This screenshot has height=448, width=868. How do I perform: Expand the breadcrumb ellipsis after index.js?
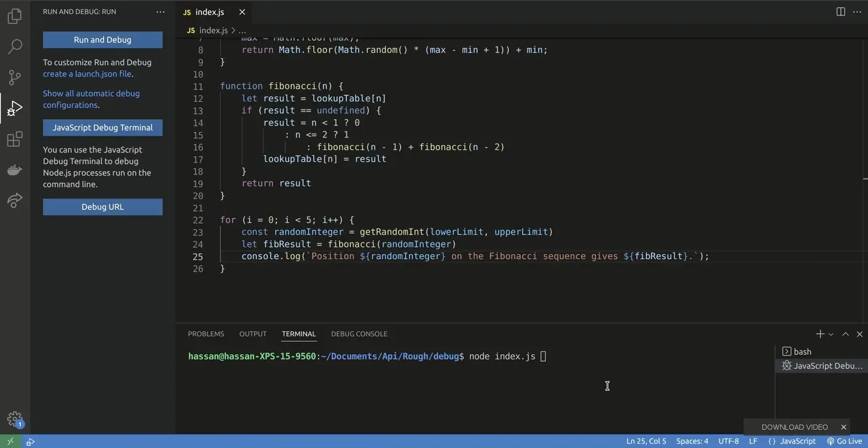coord(242,30)
